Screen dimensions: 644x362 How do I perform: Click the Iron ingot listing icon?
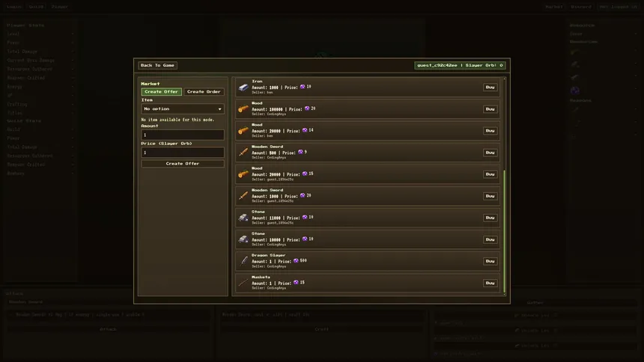click(x=243, y=87)
